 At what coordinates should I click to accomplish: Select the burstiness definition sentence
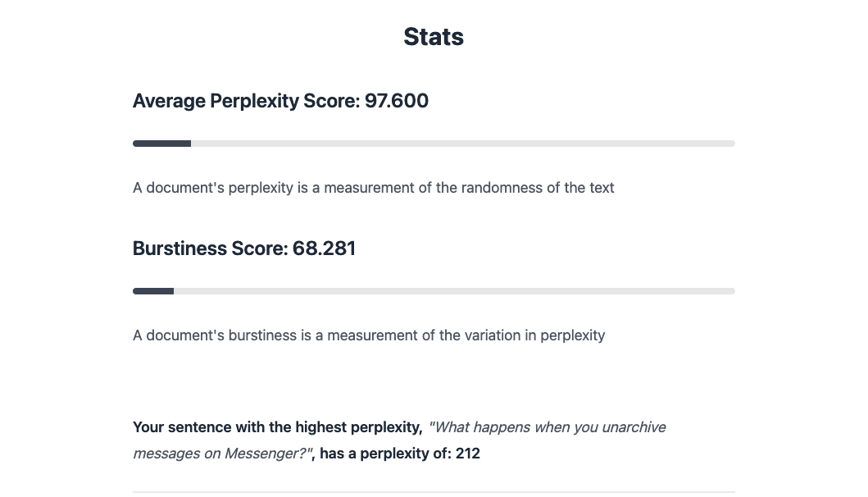(x=368, y=335)
